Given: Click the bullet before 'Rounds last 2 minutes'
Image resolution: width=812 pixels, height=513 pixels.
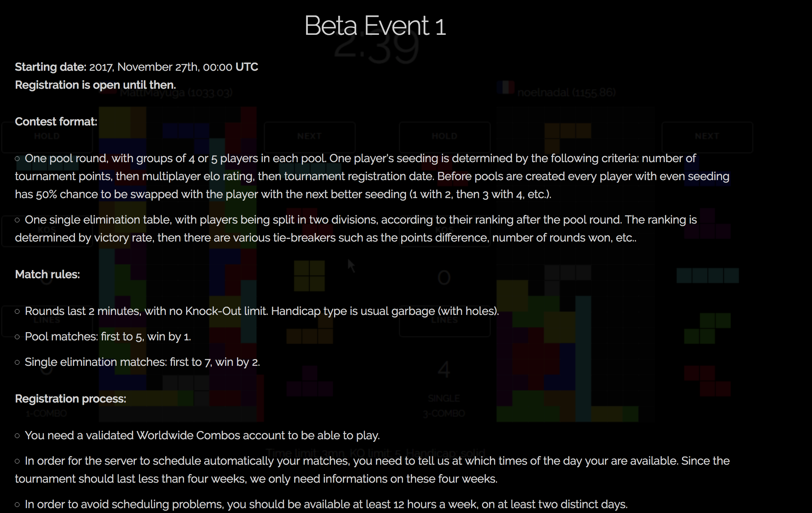Looking at the screenshot, I should click(x=17, y=312).
